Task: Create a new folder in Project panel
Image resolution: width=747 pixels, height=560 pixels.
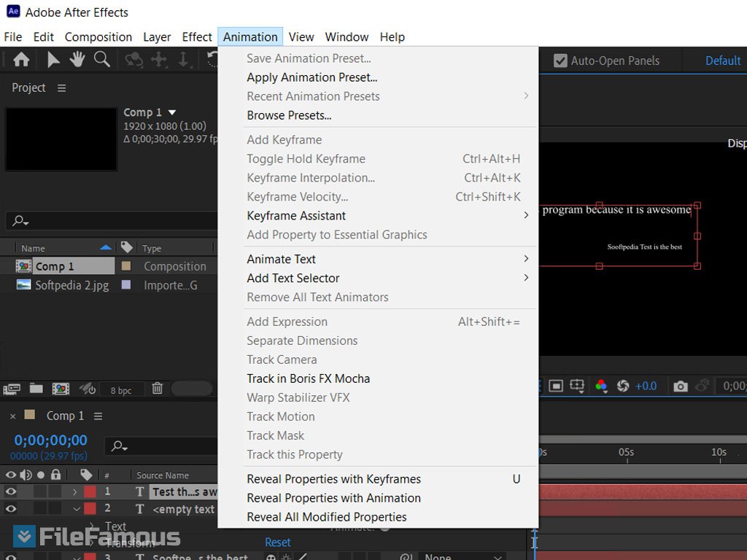Action: click(x=36, y=389)
